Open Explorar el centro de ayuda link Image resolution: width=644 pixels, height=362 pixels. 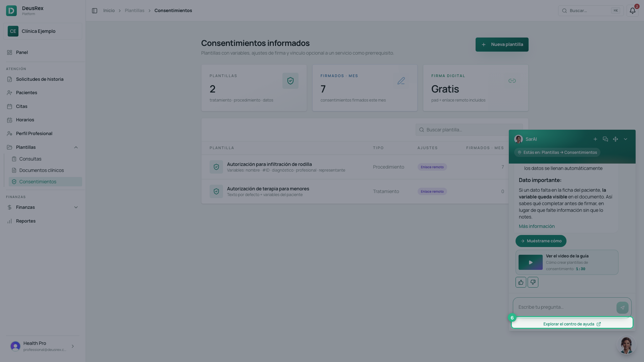(x=572, y=324)
